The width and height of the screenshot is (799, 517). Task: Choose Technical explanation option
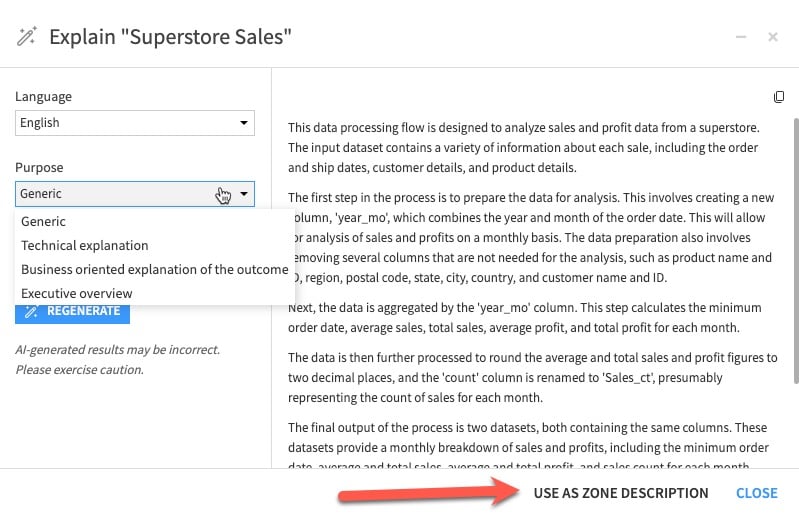[x=84, y=246]
